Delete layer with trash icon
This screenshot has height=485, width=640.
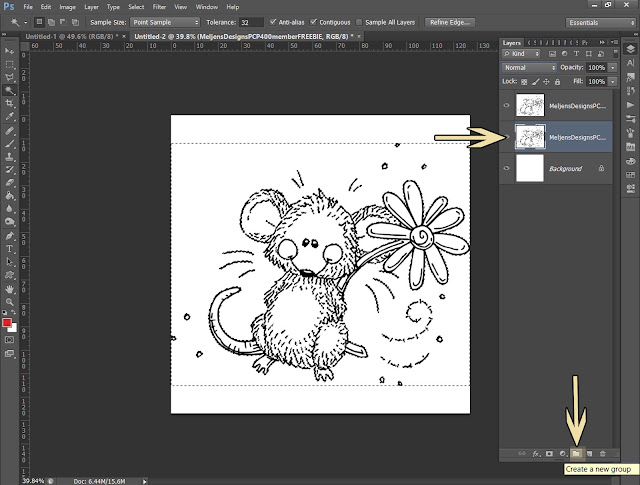pyautogui.click(x=602, y=454)
